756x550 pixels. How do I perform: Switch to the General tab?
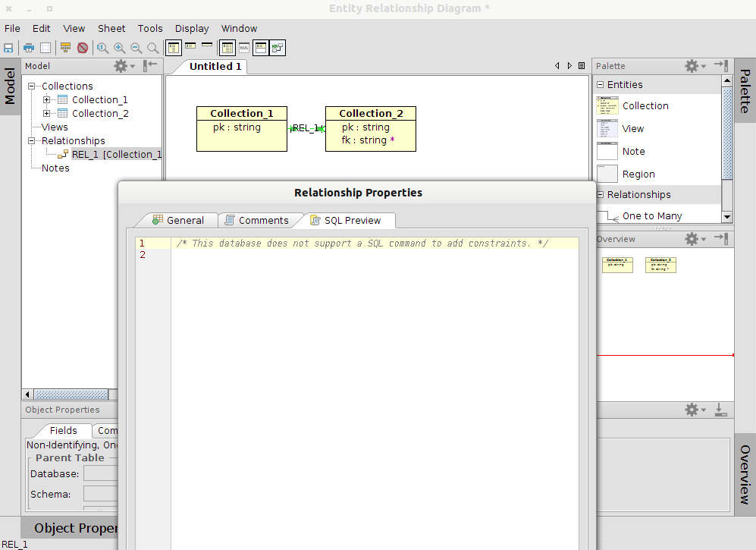click(x=178, y=221)
